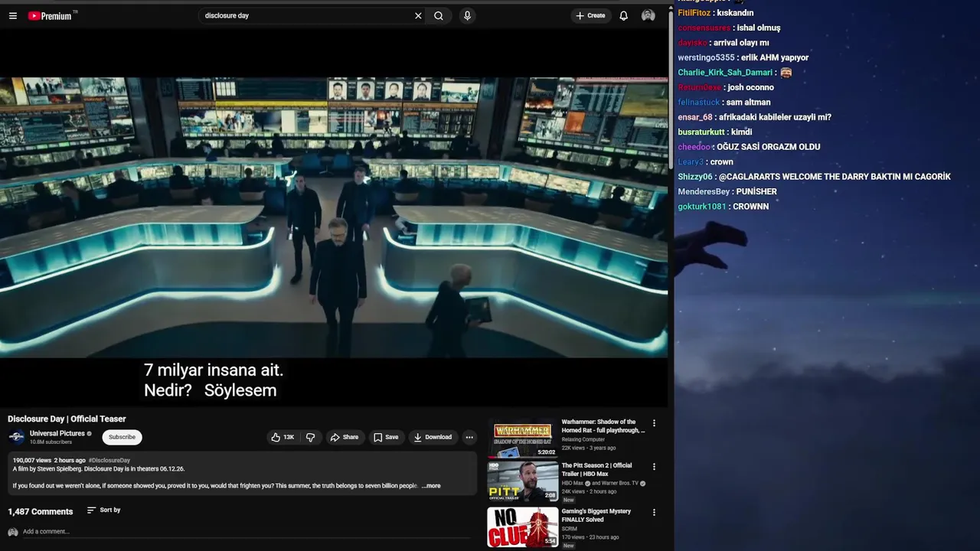Viewport: 980px width, 551px height.
Task: Open the notifications bell
Action: 624,15
